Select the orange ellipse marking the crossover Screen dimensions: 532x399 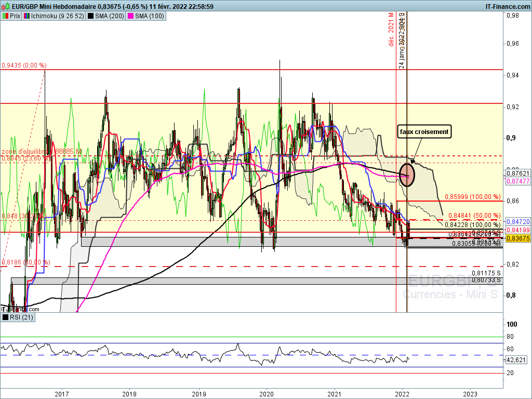pos(408,174)
